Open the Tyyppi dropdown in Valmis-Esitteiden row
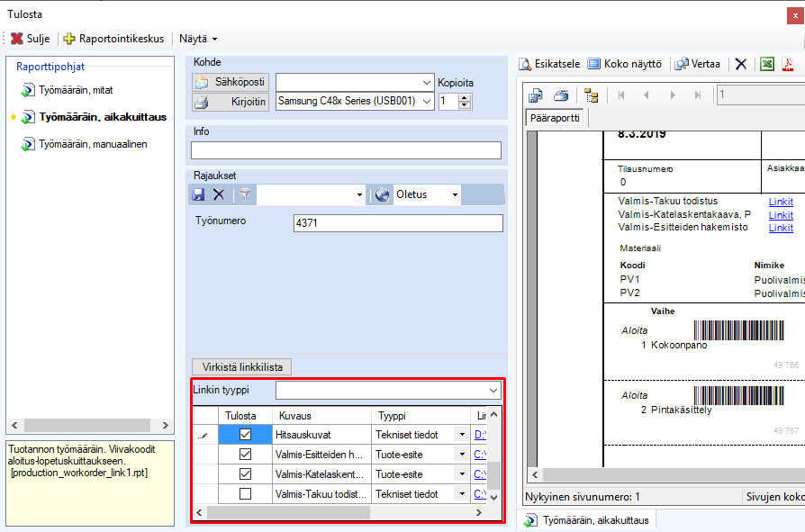The width and height of the screenshot is (805, 532). [x=462, y=455]
